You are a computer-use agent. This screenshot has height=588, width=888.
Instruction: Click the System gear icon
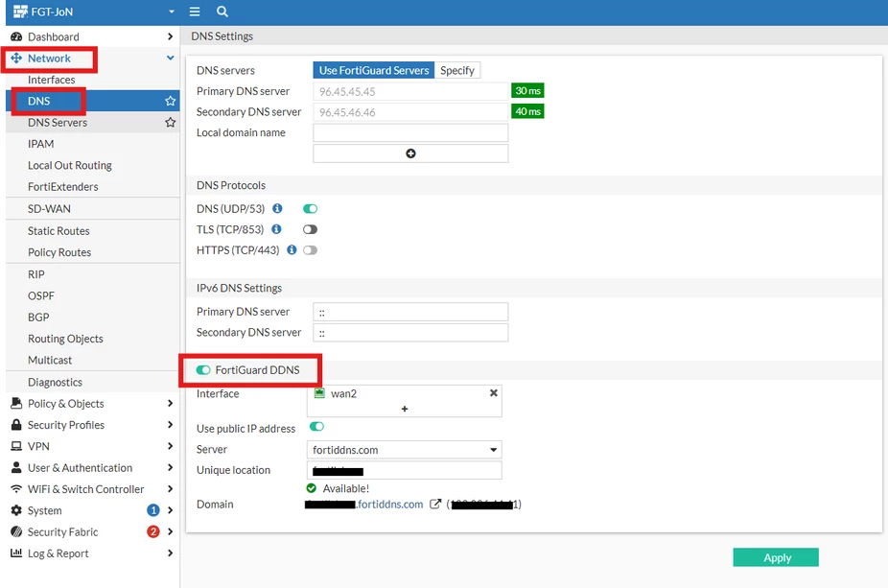click(16, 510)
